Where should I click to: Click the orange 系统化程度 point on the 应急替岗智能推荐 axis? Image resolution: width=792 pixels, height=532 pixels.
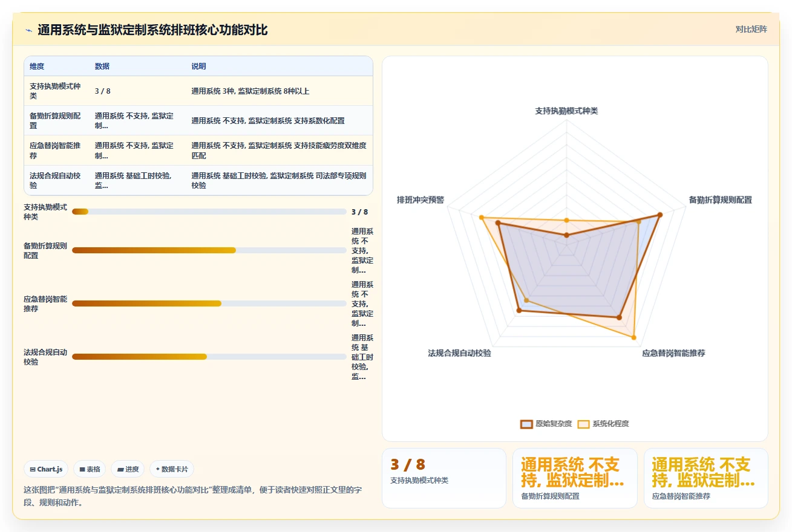[x=634, y=337]
